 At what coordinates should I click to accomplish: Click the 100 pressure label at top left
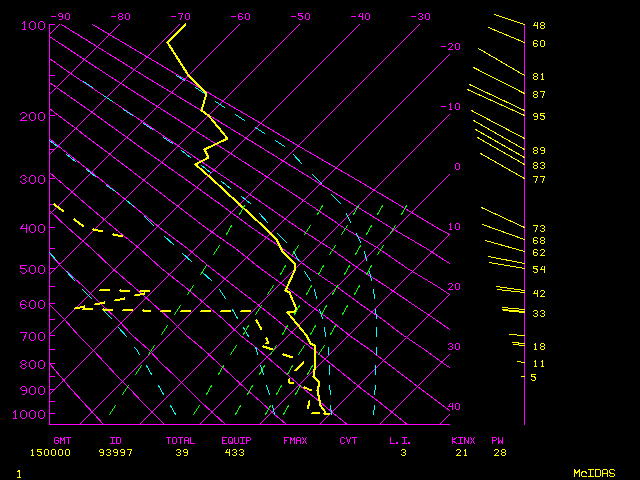32,25
